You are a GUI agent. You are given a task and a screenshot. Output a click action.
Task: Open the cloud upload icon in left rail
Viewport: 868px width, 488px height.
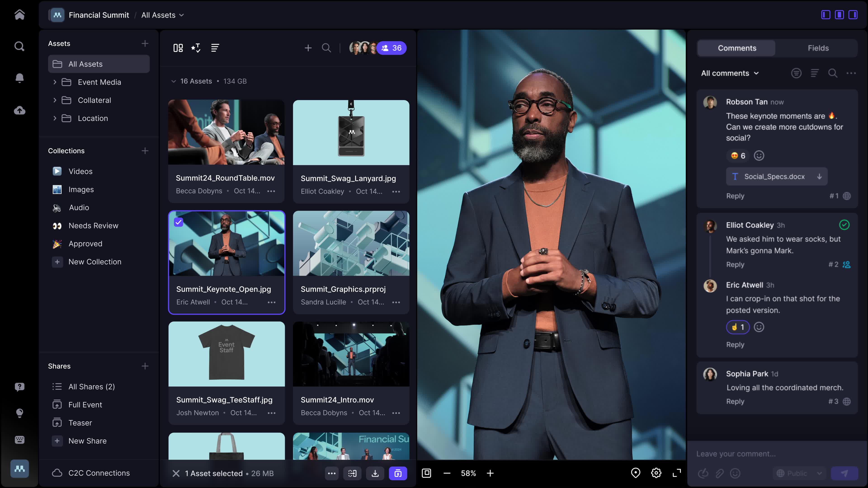click(x=19, y=110)
